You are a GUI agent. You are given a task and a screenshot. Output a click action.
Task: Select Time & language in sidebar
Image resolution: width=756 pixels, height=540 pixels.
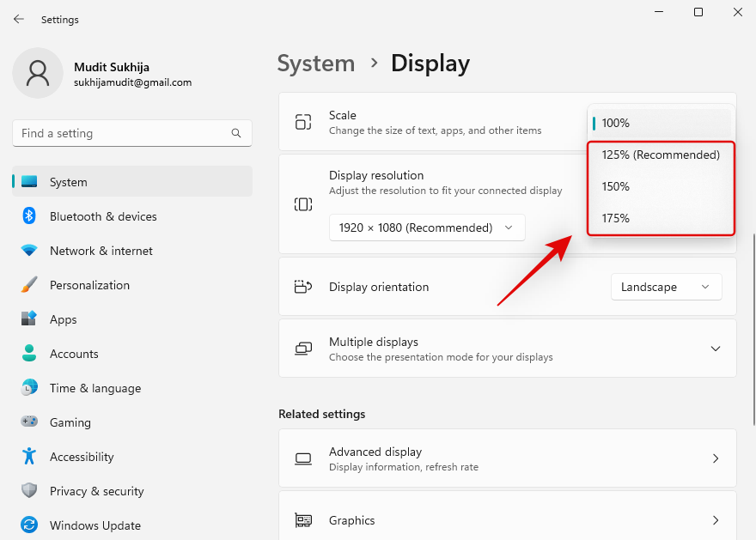pyautogui.click(x=94, y=388)
